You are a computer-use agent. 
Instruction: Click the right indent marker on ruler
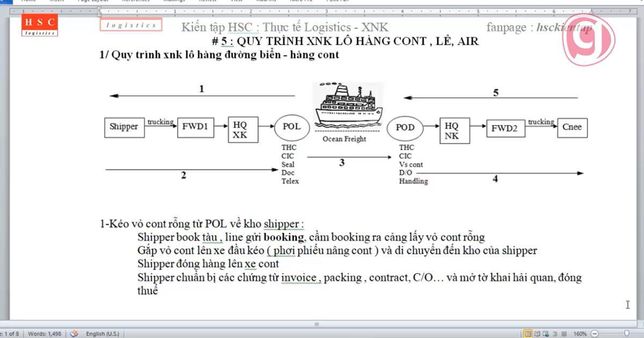pyautogui.click(x=591, y=13)
